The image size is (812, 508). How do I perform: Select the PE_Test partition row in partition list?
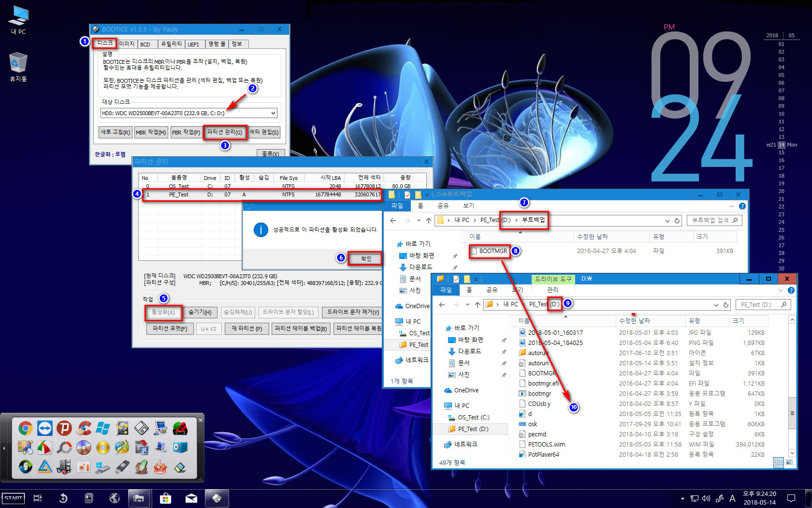pos(263,194)
